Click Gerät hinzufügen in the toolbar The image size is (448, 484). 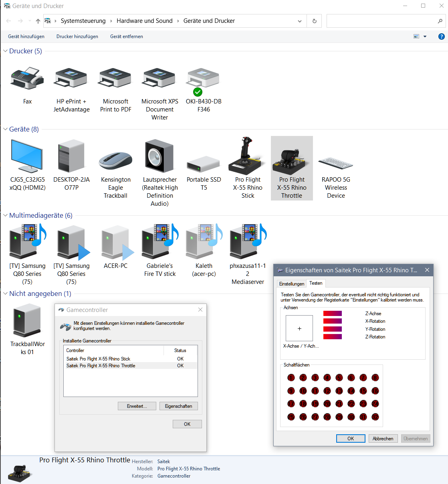pos(26,36)
